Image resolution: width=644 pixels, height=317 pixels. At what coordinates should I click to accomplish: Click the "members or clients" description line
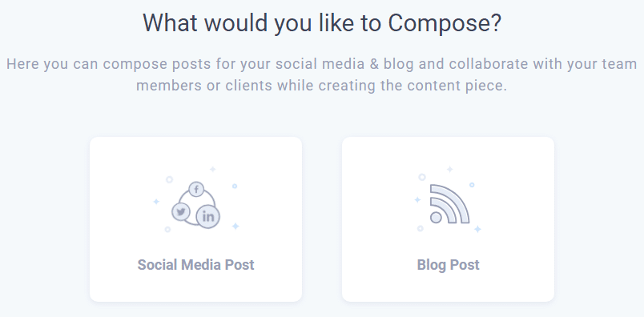point(322,86)
